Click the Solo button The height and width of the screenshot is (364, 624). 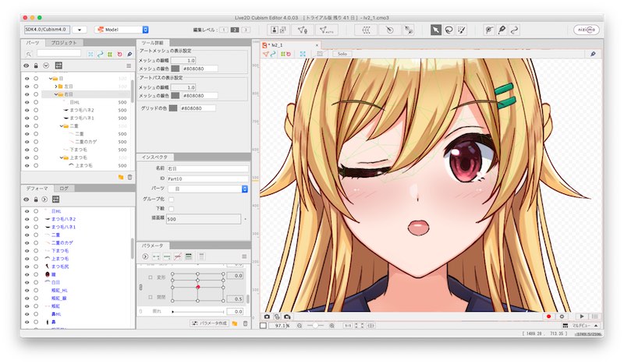point(342,54)
